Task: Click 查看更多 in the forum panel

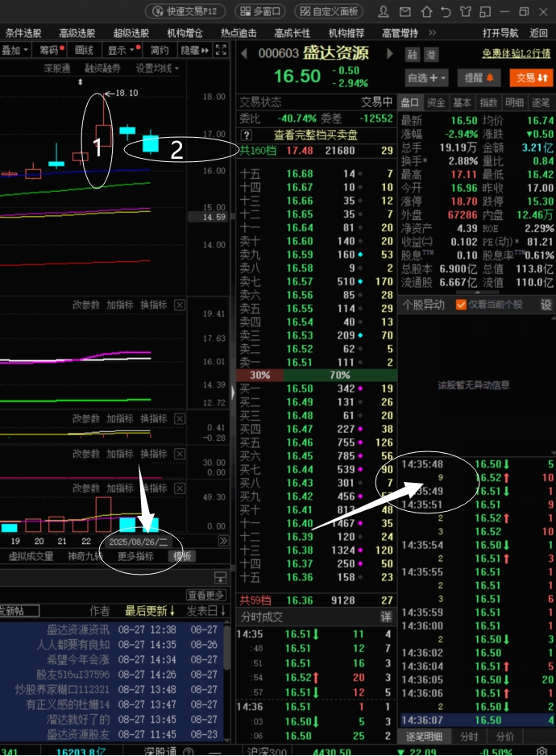Action: click(206, 595)
